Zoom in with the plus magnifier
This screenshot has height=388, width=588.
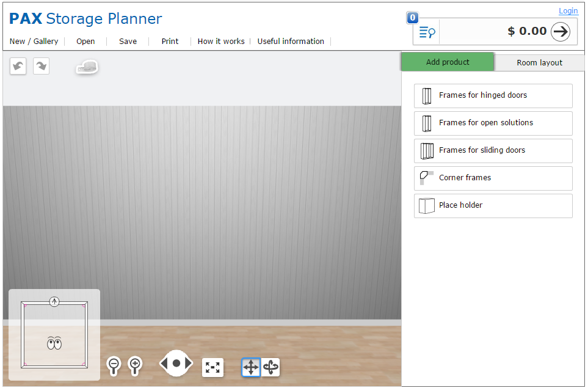click(135, 366)
